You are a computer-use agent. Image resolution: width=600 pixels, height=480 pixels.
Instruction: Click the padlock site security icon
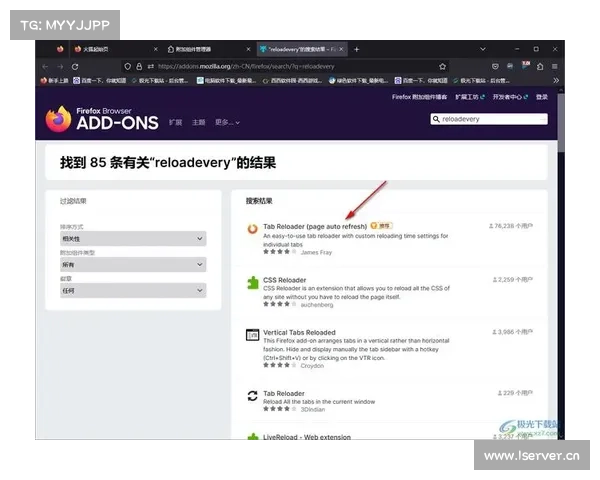[x=139, y=67]
